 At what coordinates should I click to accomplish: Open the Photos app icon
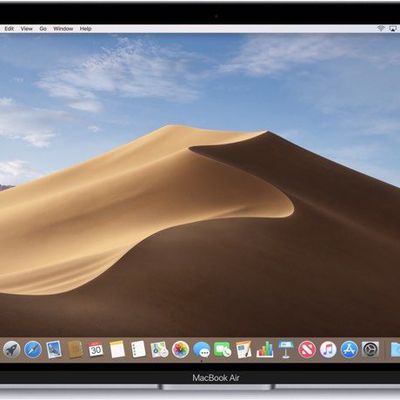click(x=180, y=350)
